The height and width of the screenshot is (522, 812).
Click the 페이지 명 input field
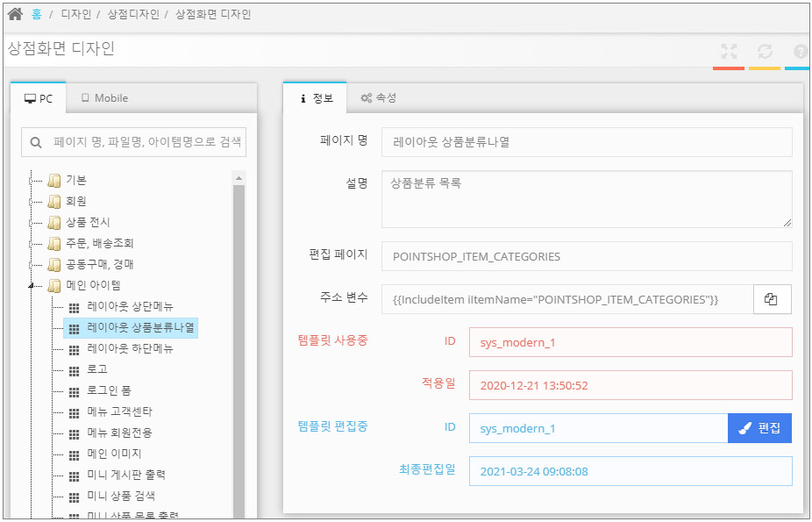(x=586, y=141)
